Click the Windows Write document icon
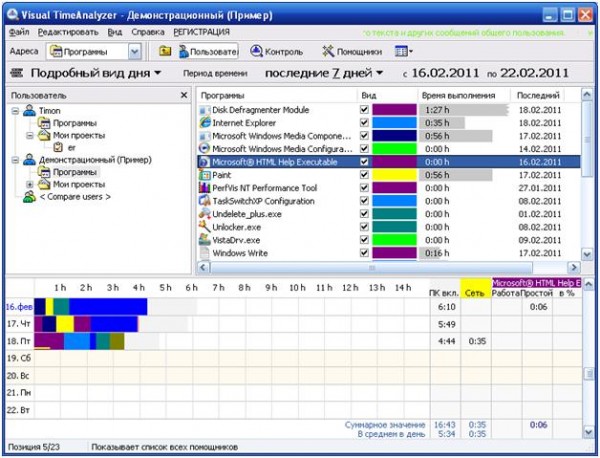This screenshot has height=458, width=600. 205,253
